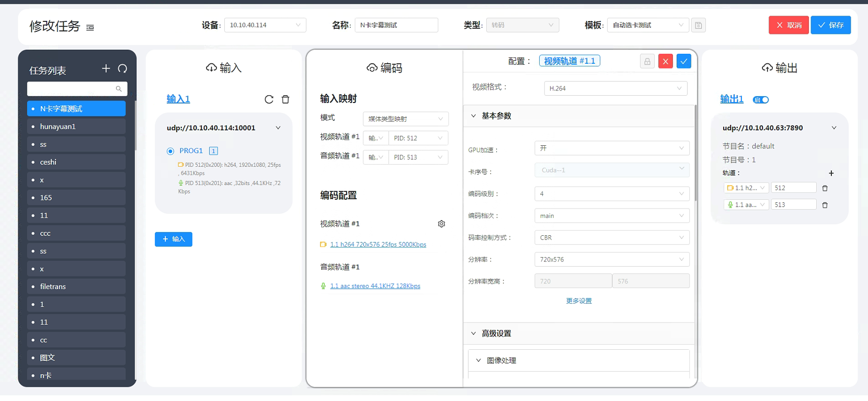Image resolution: width=868 pixels, height=401 pixels.
Task: Click the cloud icon beside 输入 heading
Action: pos(211,68)
